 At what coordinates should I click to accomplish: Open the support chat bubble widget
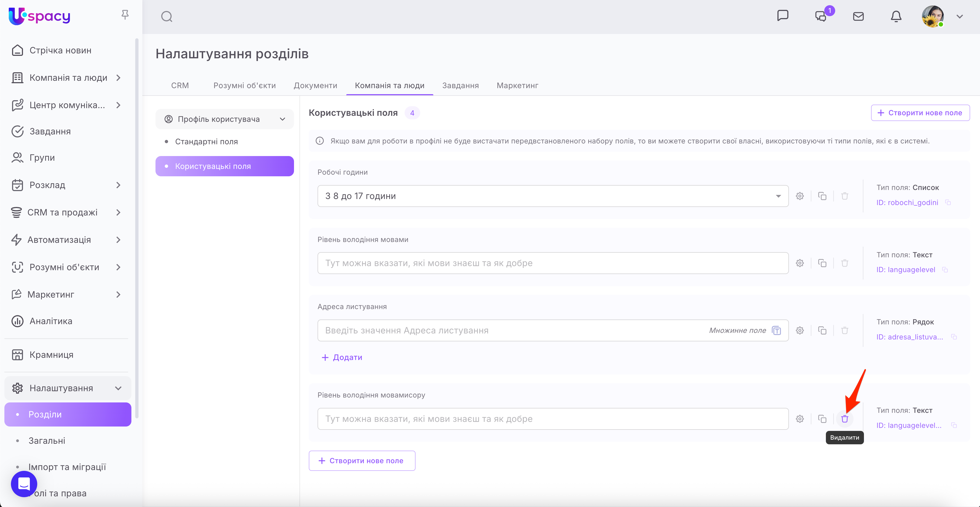point(24,484)
